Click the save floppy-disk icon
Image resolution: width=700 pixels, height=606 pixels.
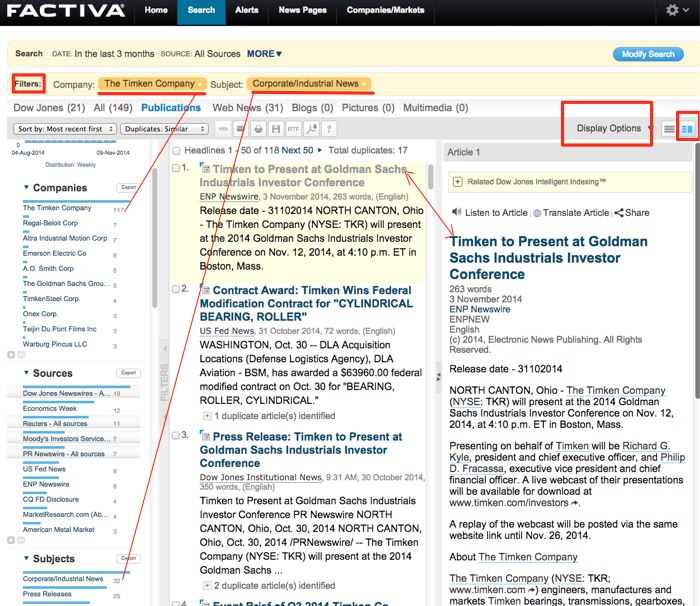276,129
